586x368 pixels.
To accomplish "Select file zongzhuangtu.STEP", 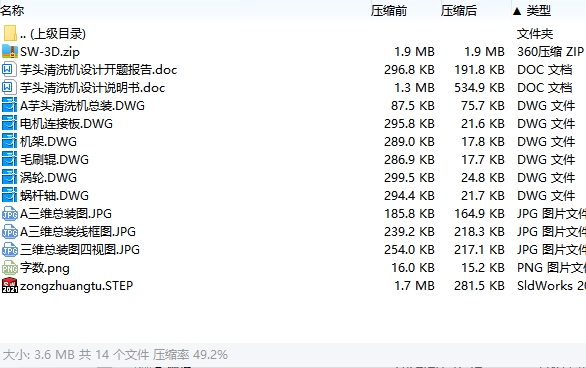I will pyautogui.click(x=76, y=285).
